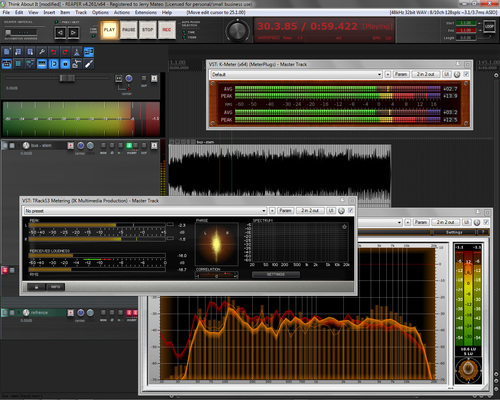The width and height of the screenshot is (500, 400).
Task: Click SETTINGS button in TRackS3 Metering
Action: pos(276,275)
